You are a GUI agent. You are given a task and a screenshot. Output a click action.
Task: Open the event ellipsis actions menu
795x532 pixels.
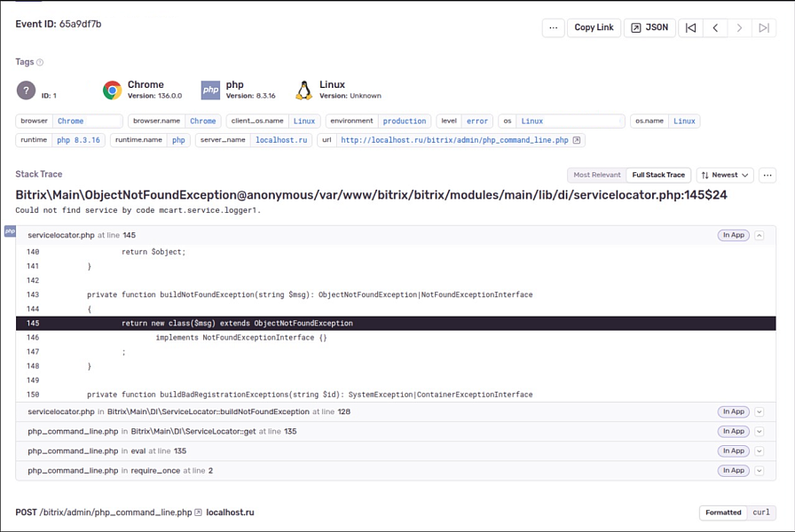point(553,27)
